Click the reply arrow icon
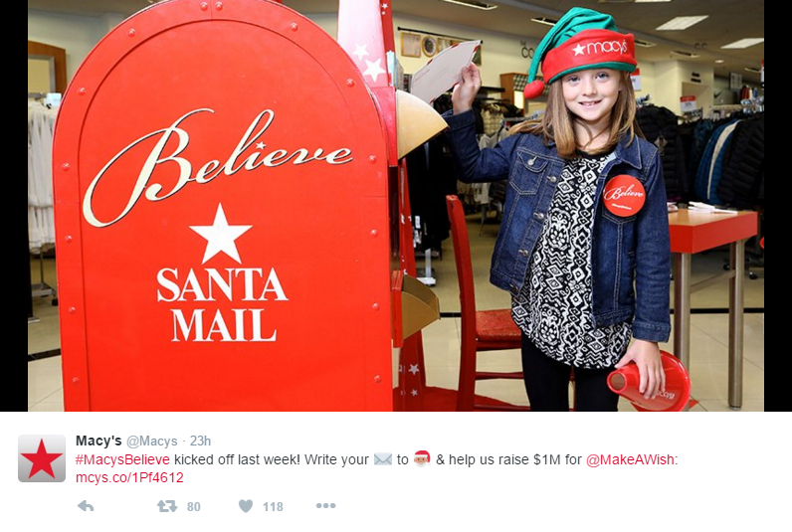The image size is (792, 532). [86, 506]
